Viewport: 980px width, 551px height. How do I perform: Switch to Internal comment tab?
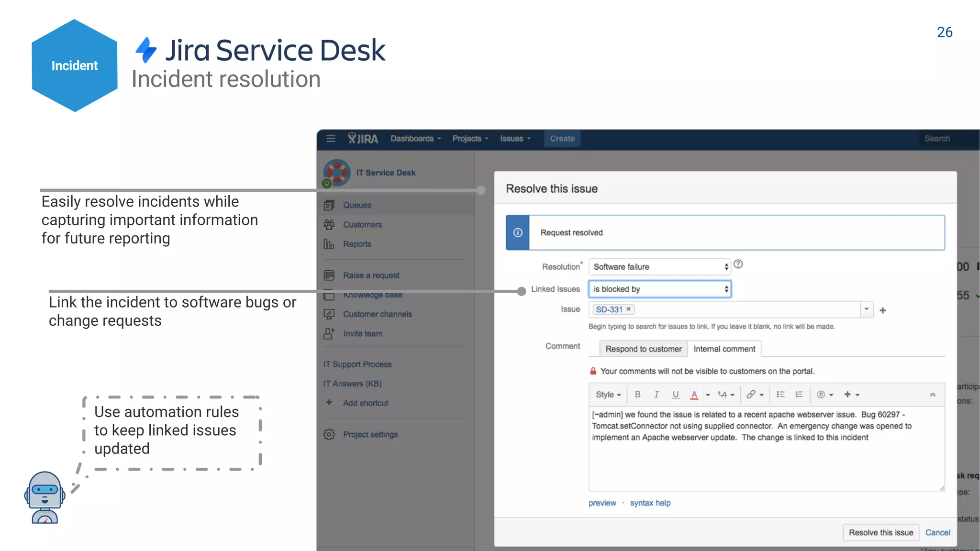[724, 349]
